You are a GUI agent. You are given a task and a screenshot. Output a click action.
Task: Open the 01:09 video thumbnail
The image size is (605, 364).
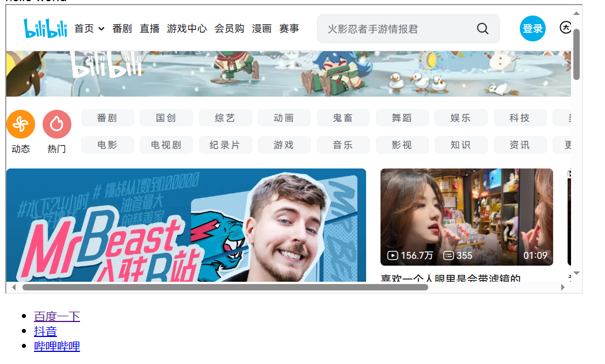[x=466, y=217]
